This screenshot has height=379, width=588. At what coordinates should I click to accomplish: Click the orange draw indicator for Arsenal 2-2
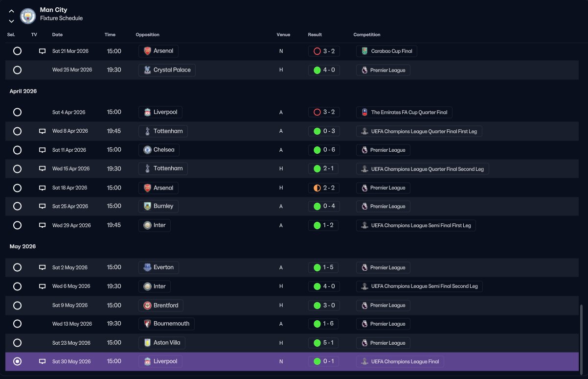317,188
